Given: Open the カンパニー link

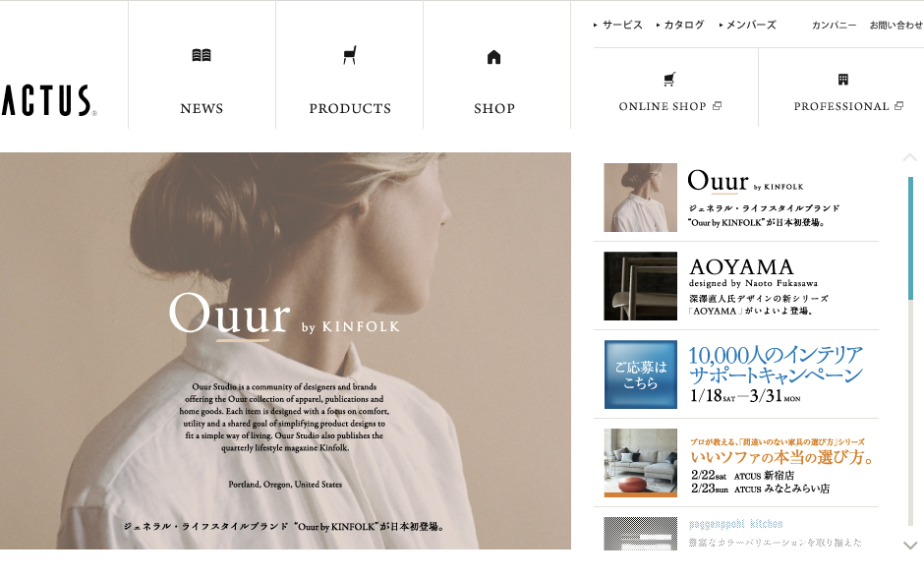Looking at the screenshot, I should 834,26.
